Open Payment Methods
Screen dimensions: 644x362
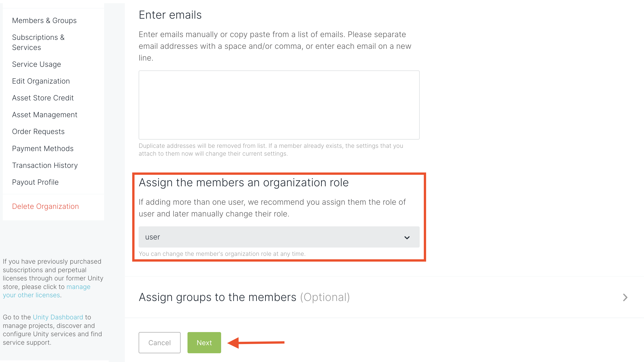[x=43, y=148]
